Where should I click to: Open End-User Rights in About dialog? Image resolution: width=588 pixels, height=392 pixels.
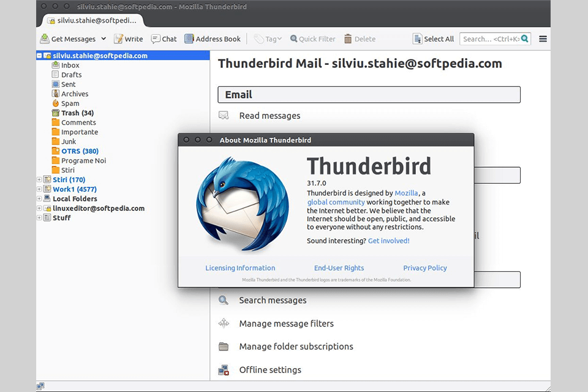[339, 268]
